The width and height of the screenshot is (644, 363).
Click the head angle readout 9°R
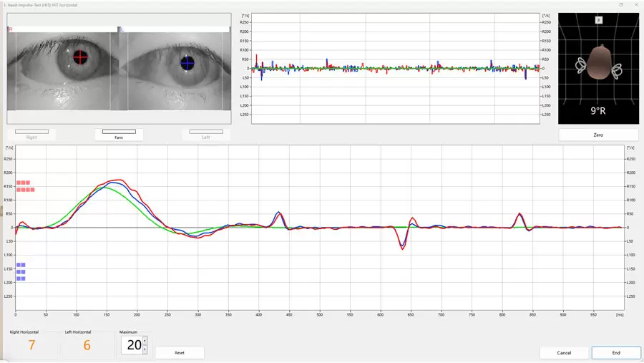click(598, 112)
